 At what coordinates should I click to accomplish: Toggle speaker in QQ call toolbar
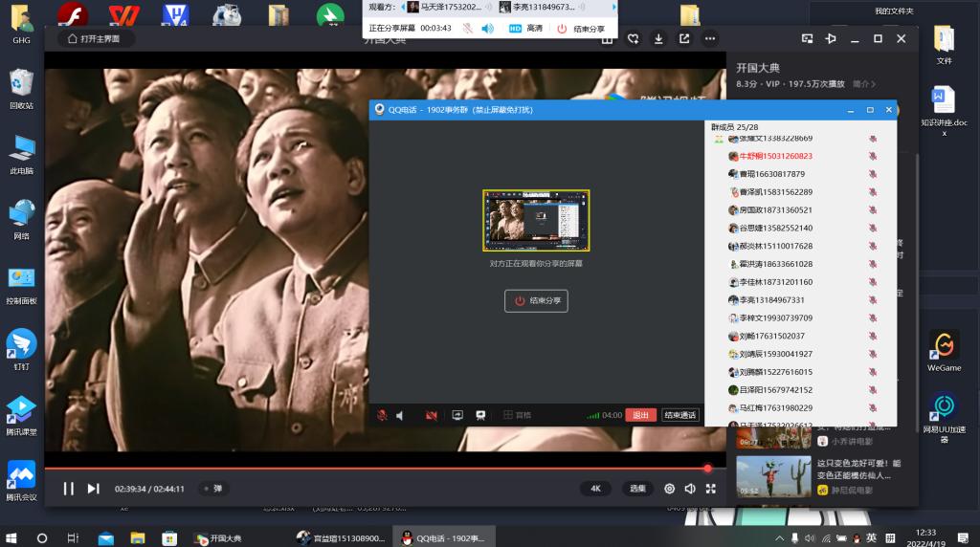point(400,415)
